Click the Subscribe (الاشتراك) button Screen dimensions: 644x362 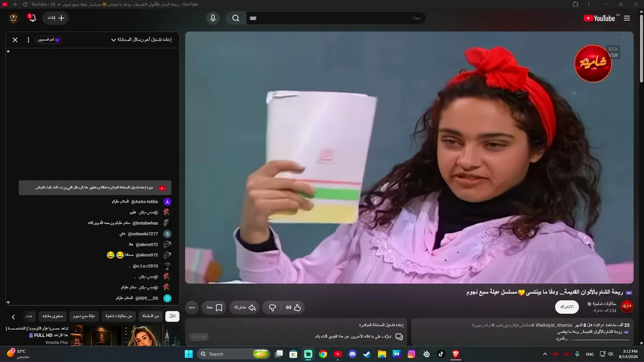click(x=567, y=307)
